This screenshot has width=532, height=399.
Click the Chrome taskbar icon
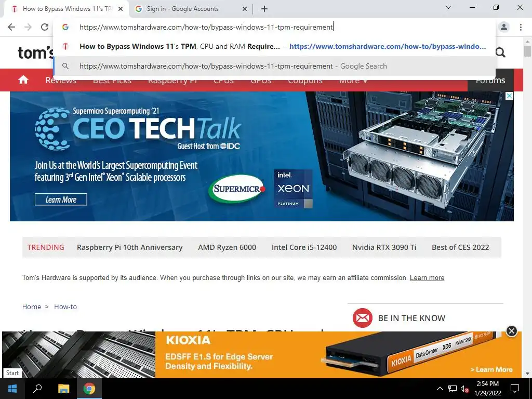pyautogui.click(x=89, y=389)
